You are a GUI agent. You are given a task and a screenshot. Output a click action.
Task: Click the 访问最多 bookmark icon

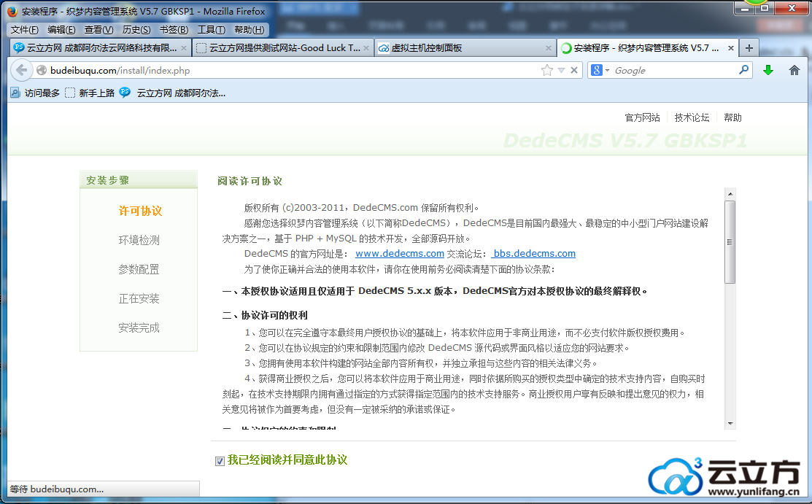[x=15, y=93]
